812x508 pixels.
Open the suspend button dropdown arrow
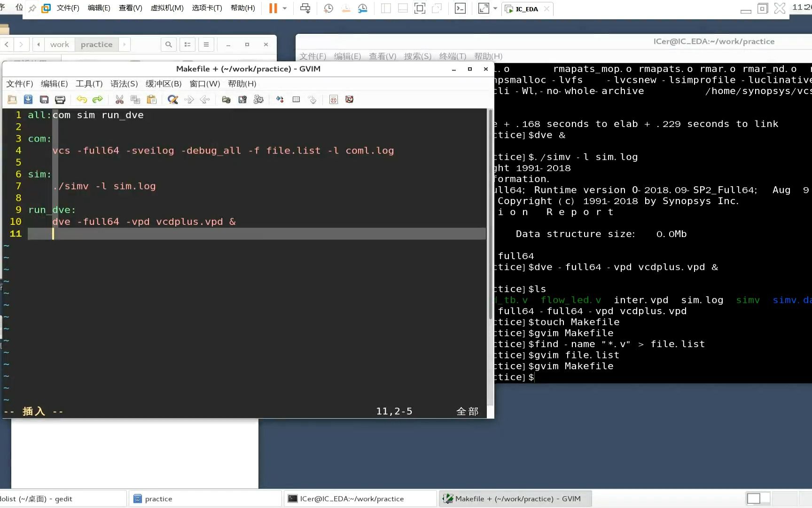284,8
